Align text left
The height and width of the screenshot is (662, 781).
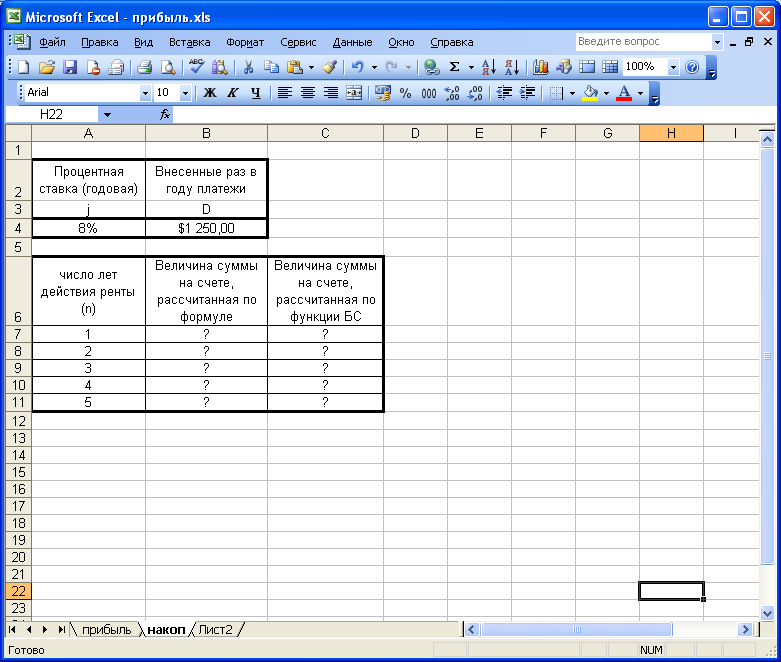(284, 93)
